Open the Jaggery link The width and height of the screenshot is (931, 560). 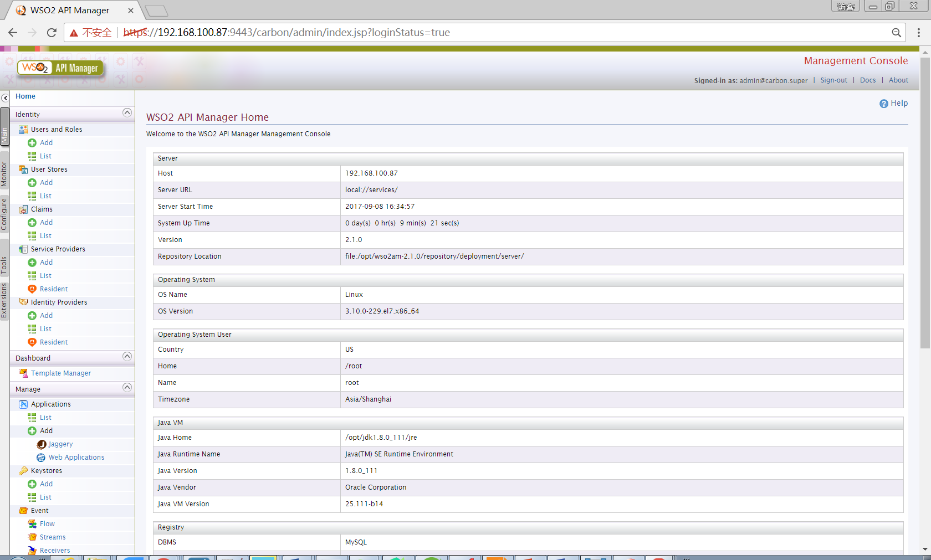coord(60,444)
